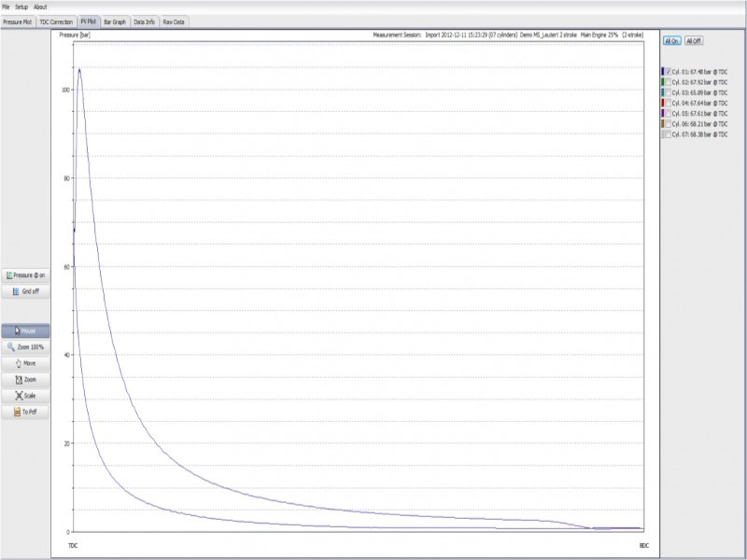Image resolution: width=747 pixels, height=560 pixels.
Task: Switch to the Pressure Plot tab
Action: (x=18, y=21)
